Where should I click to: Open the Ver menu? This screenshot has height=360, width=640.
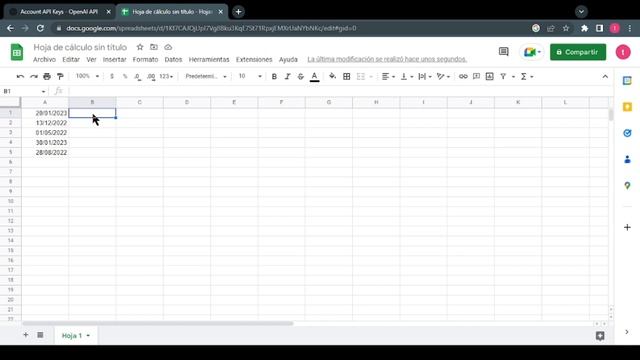[x=91, y=60]
